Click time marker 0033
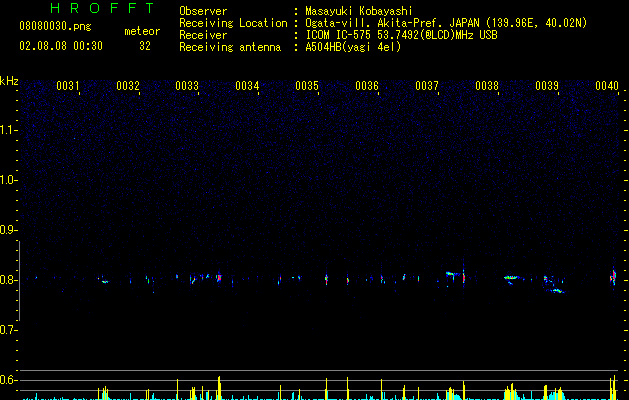Image resolution: width=629 pixels, height=400 pixels. point(187,86)
